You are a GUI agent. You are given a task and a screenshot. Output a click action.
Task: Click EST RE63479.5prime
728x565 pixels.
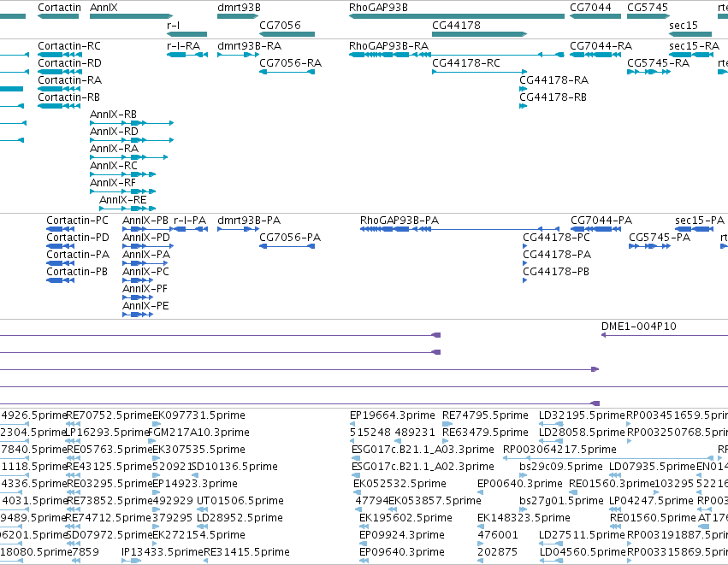click(x=445, y=441)
